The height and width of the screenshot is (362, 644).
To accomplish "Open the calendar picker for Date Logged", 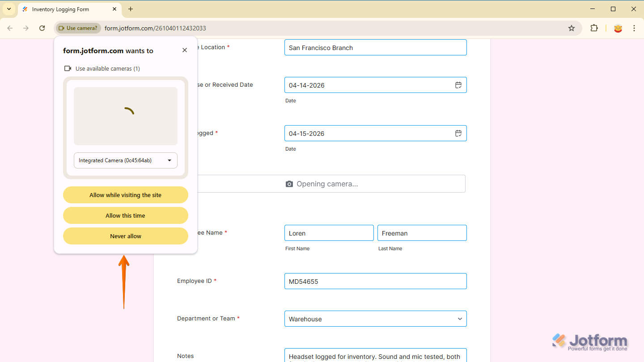I will click(458, 133).
